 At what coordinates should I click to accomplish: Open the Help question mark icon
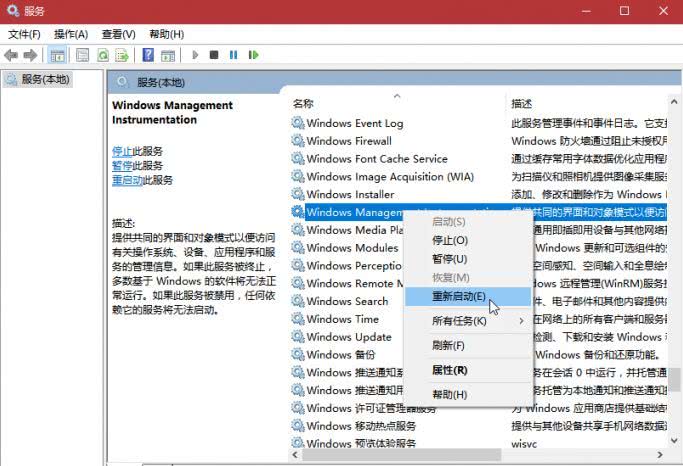[x=148, y=55]
